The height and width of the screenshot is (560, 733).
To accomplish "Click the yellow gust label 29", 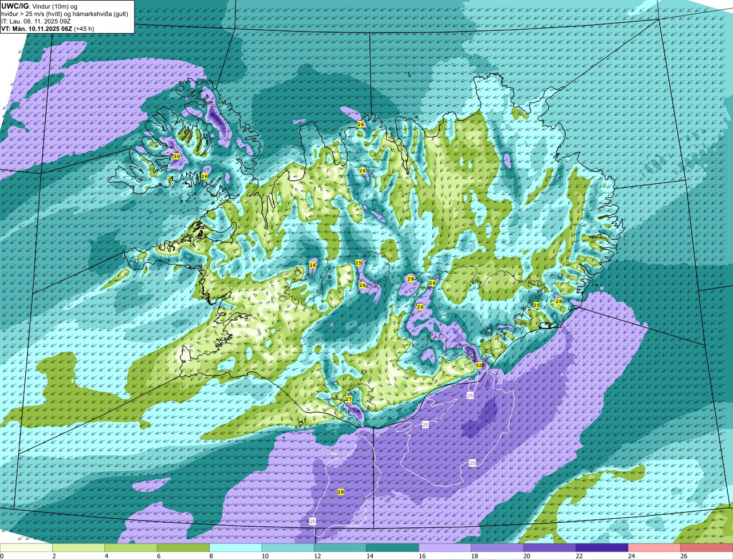I will tap(410, 279).
